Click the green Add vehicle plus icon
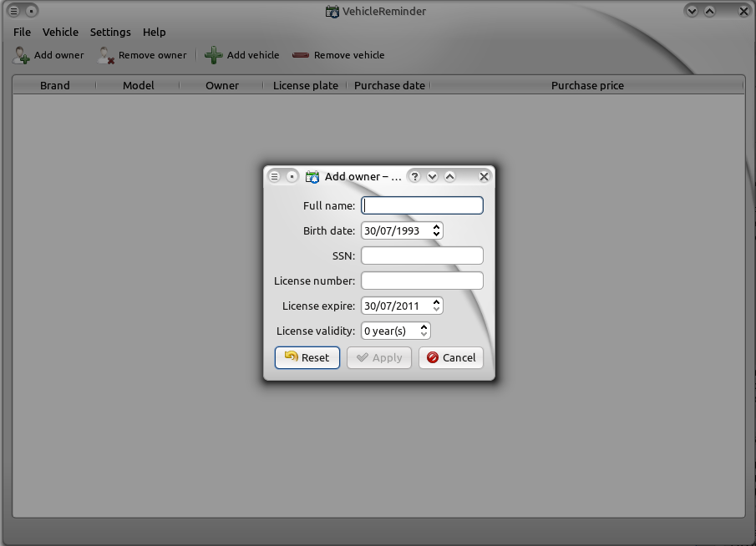The width and height of the screenshot is (756, 546). tap(213, 55)
